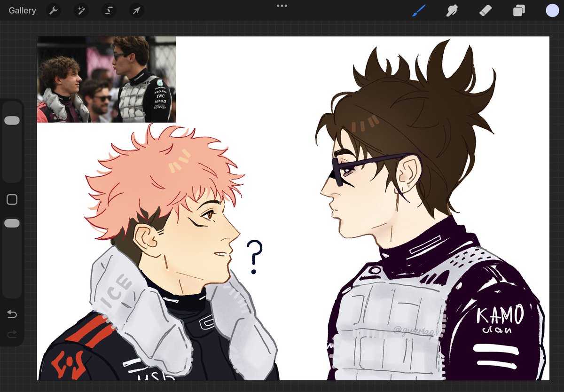Viewport: 564px width, 392px height.
Task: Select the Smudge tool
Action: click(452, 10)
